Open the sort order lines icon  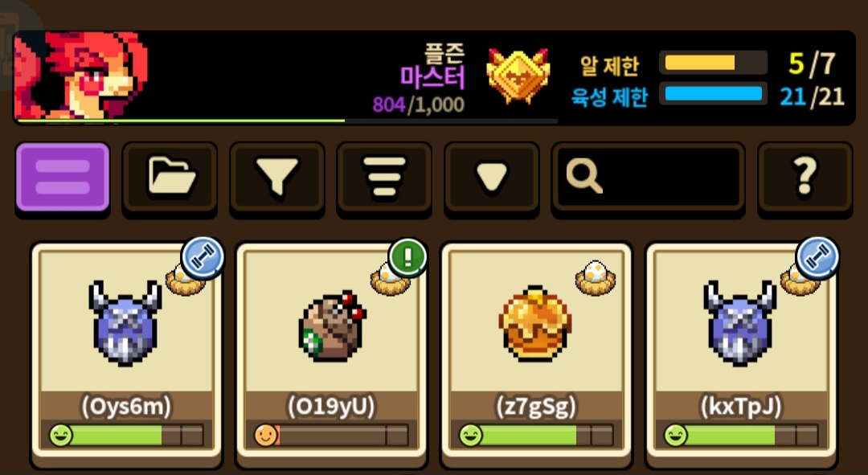point(384,177)
